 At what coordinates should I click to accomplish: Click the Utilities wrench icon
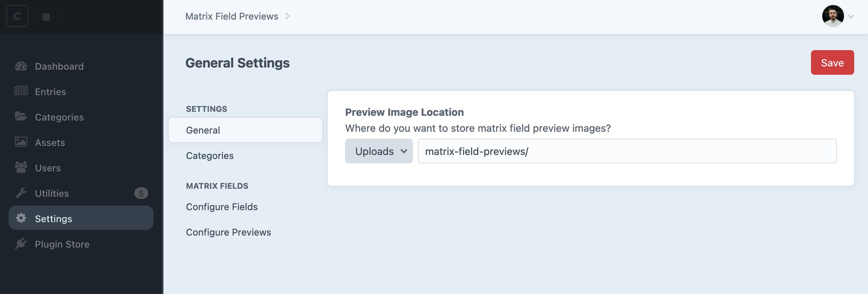coord(21,193)
